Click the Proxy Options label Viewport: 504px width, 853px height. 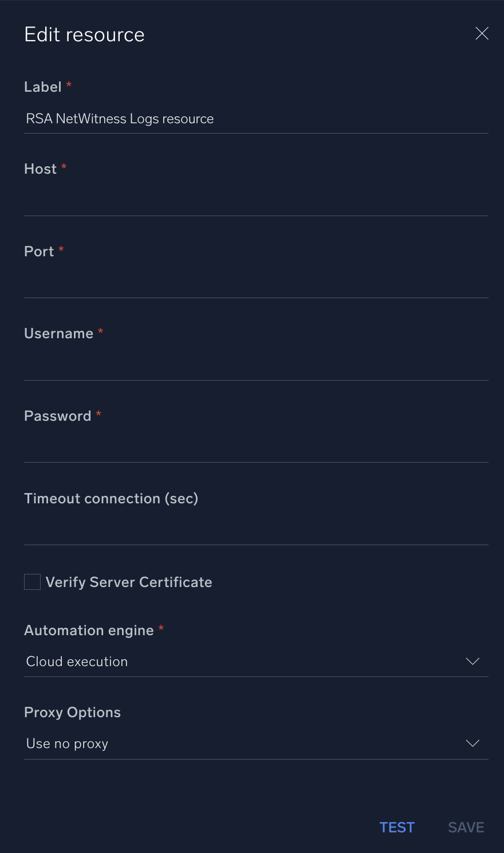pyautogui.click(x=72, y=712)
